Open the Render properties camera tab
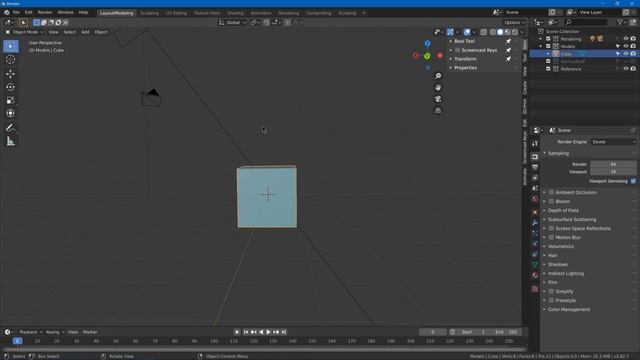Screen dimensions: 640x360 point(535,156)
